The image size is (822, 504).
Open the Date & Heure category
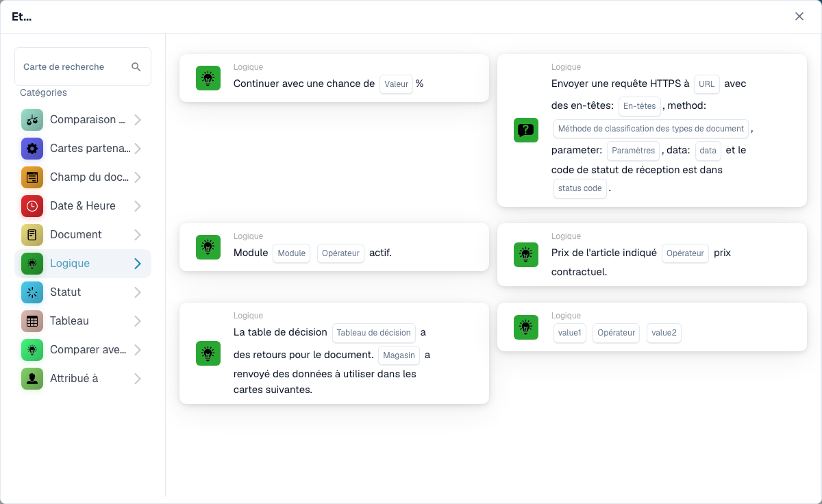click(x=83, y=206)
